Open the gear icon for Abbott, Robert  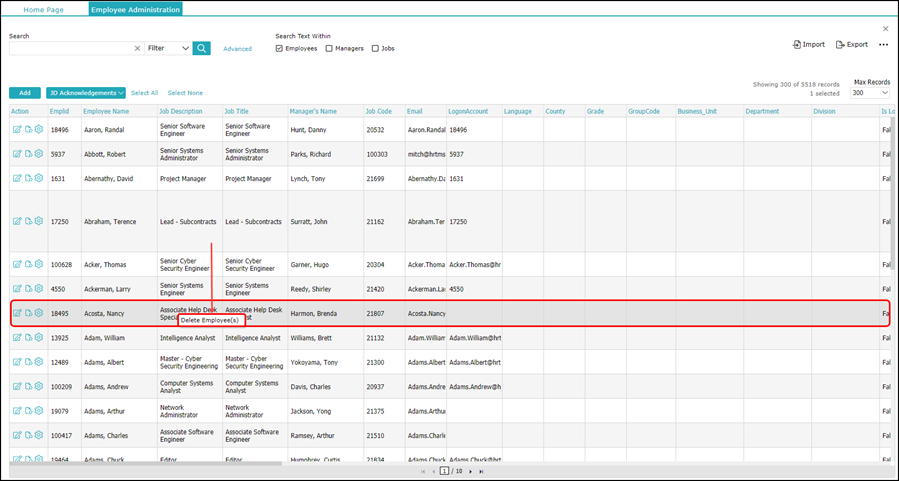point(39,154)
